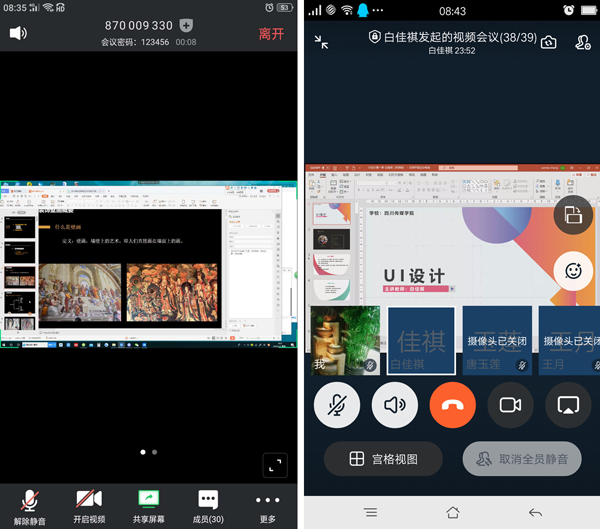Toggle 解除静音 microphone in bottom toolbar
Image resolution: width=600 pixels, height=529 pixels.
point(31,505)
